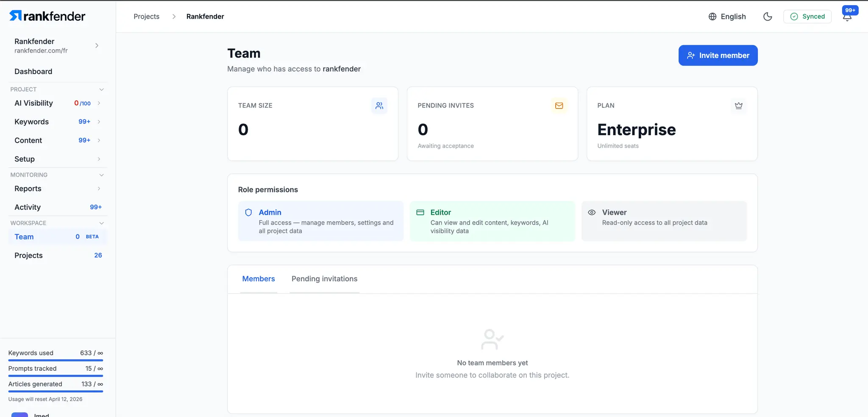Click the Pending Invites envelope icon
Image resolution: width=868 pixels, height=417 pixels.
(x=559, y=106)
